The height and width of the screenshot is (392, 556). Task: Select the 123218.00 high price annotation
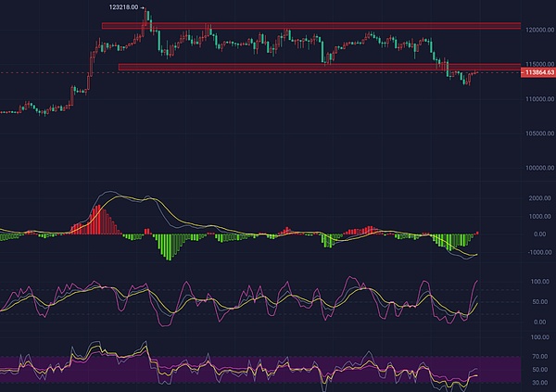pyautogui.click(x=127, y=7)
